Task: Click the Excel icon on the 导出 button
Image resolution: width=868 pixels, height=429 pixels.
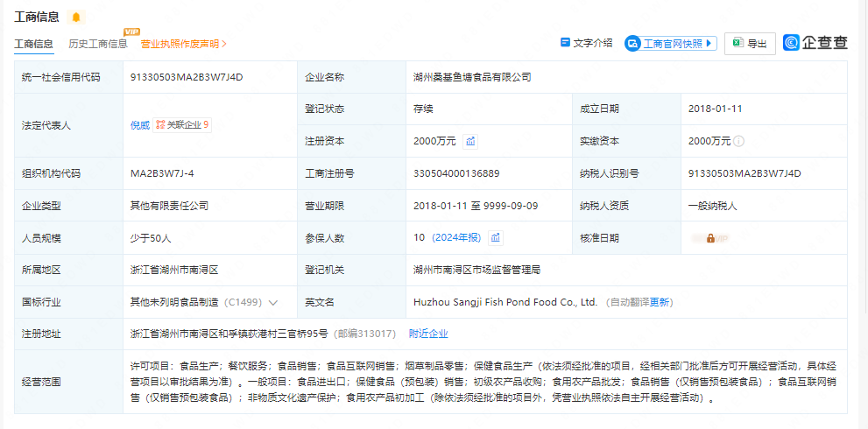Action: pos(737,43)
